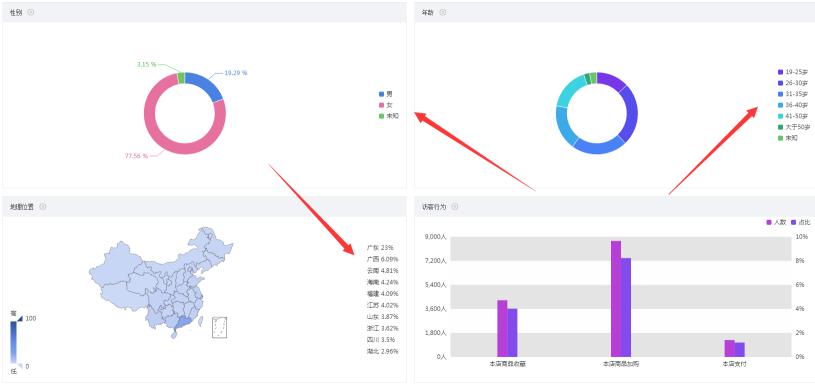Image resolution: width=815 pixels, height=389 pixels.
Task: Toggle the 女 legend item
Action: [386, 105]
